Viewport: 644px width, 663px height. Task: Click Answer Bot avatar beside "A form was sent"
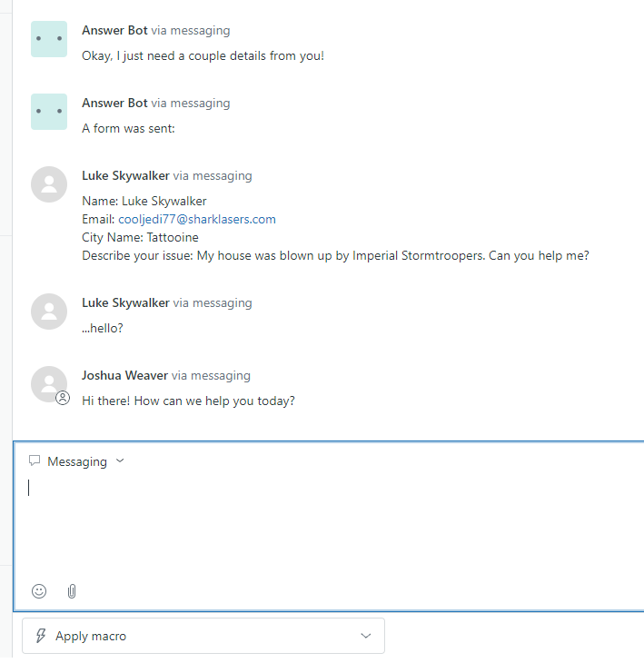click(x=49, y=112)
